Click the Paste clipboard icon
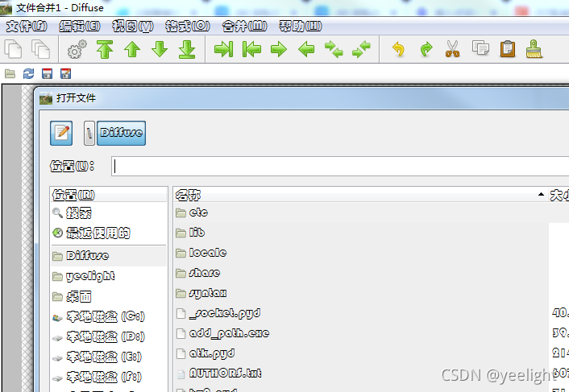 tap(508, 49)
